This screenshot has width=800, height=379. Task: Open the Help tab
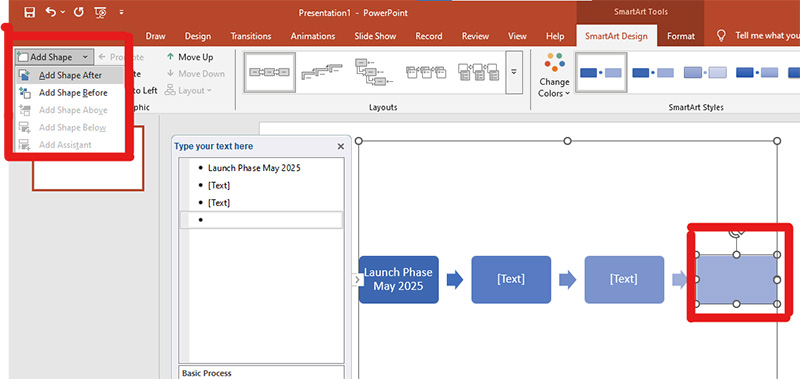555,36
